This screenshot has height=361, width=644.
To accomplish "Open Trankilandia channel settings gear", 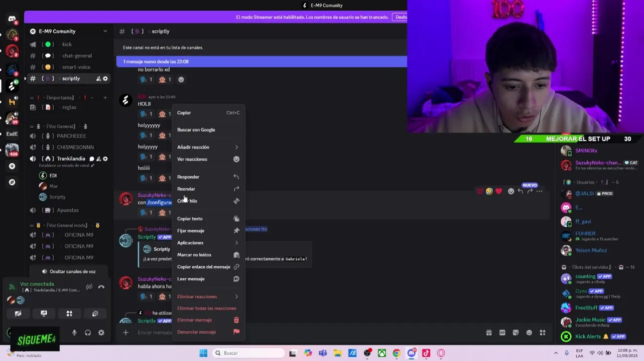I will 105,159.
